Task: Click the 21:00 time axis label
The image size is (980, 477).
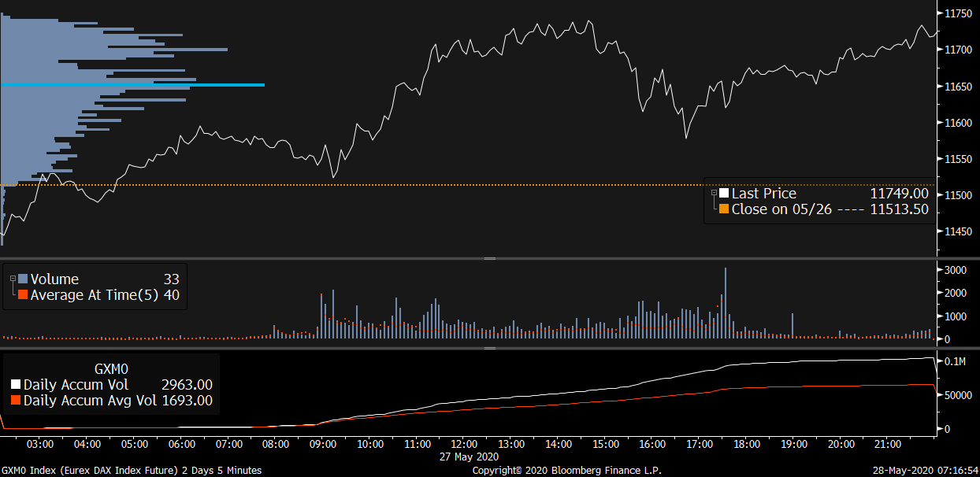Action: point(888,445)
